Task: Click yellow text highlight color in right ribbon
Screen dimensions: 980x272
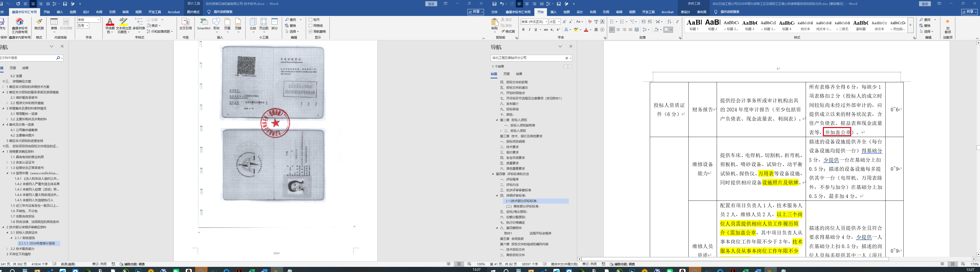Action: point(576,29)
